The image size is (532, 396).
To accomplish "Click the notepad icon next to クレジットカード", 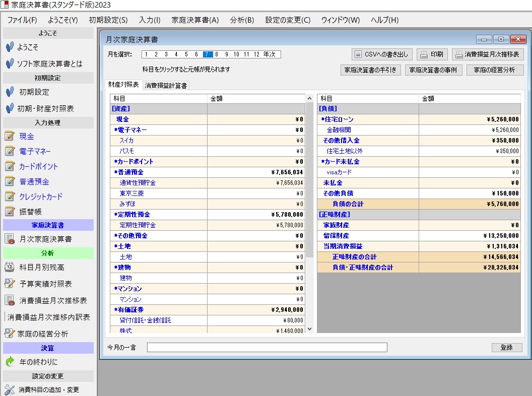I will pyautogui.click(x=9, y=196).
